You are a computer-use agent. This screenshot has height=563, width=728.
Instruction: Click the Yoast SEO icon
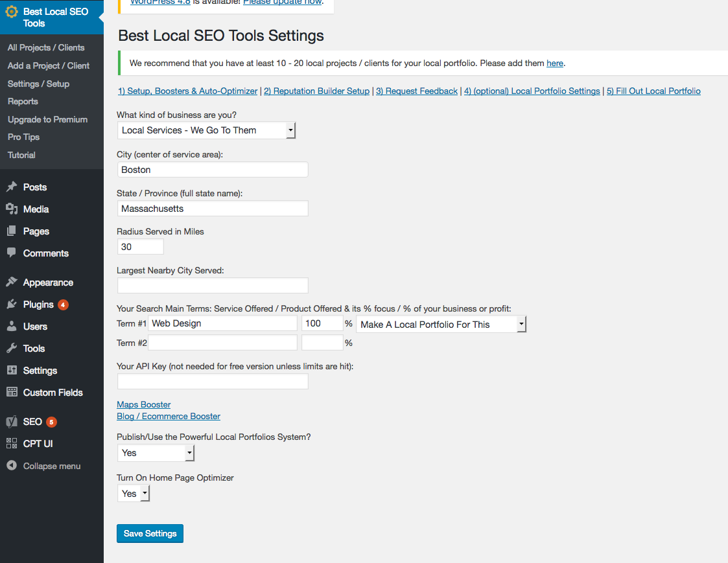[x=12, y=421]
